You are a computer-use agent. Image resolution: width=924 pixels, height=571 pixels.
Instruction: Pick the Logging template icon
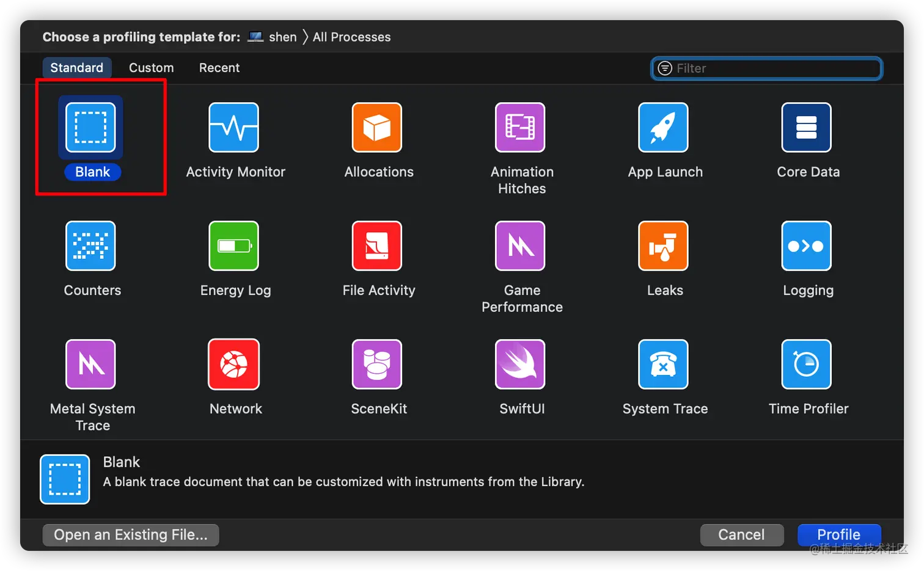806,245
